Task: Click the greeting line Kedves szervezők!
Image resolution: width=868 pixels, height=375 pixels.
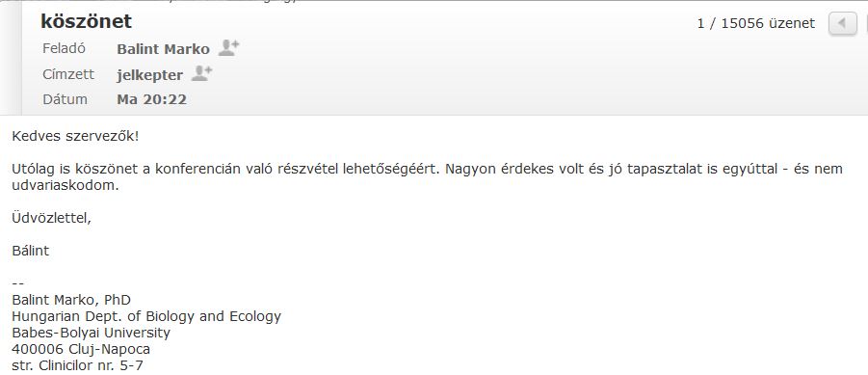Action: [x=75, y=136]
